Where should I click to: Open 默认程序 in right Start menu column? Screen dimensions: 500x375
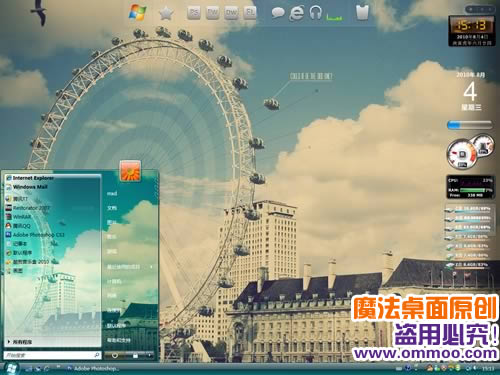tap(116, 325)
